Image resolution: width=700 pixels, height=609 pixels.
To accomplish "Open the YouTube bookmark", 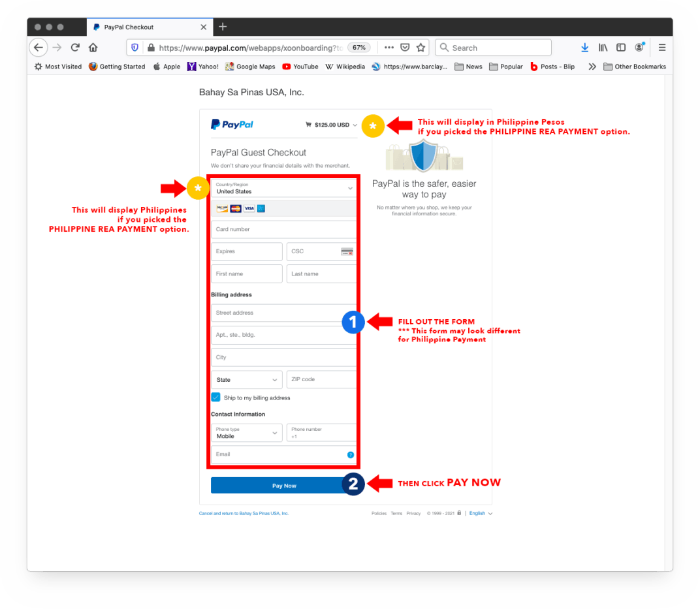I will (300, 67).
